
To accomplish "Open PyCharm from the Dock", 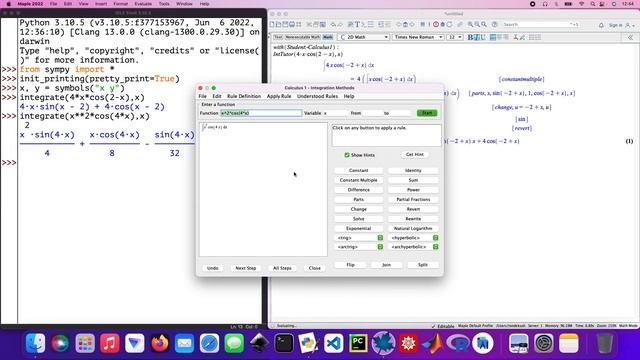I will click(x=358, y=343).
